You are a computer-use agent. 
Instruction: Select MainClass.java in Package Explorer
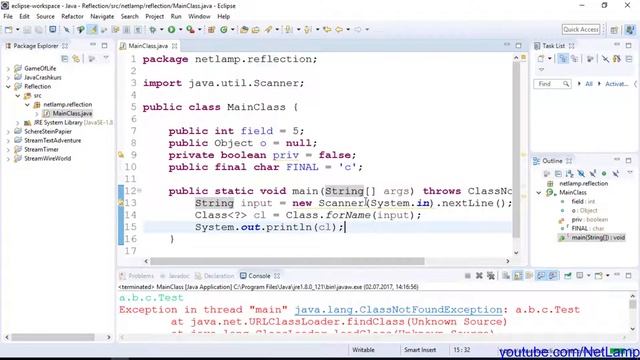click(x=72, y=113)
